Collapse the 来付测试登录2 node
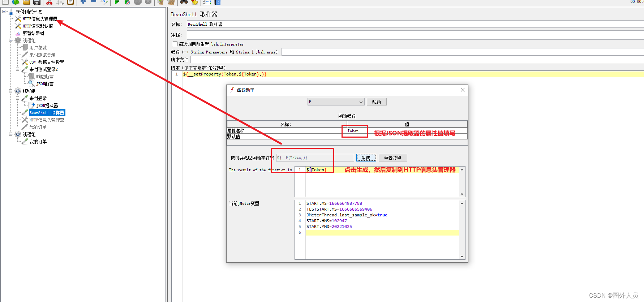Screen dimensions: 644x302 [x=17, y=69]
